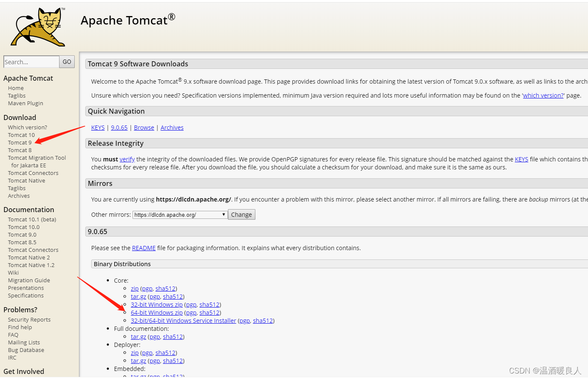588x379 pixels.
Task: Open Tomcat Native 2 documentation
Action: [x=29, y=258]
